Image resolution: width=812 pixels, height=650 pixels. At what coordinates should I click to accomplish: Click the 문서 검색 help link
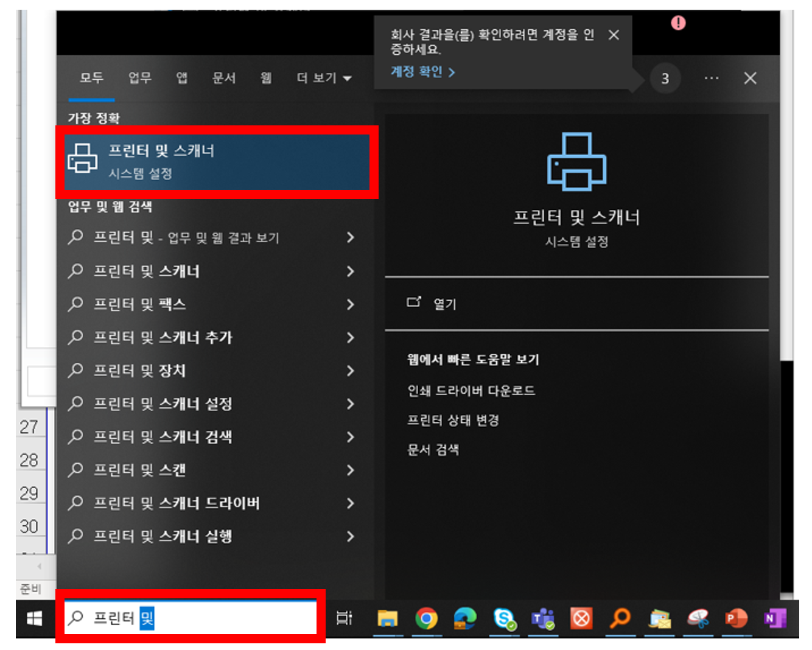pyautogui.click(x=433, y=450)
